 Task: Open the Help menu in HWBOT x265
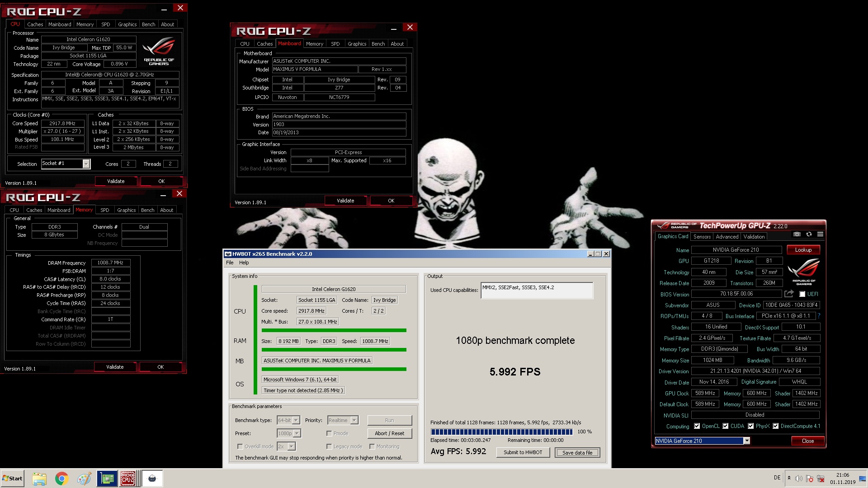(x=244, y=263)
